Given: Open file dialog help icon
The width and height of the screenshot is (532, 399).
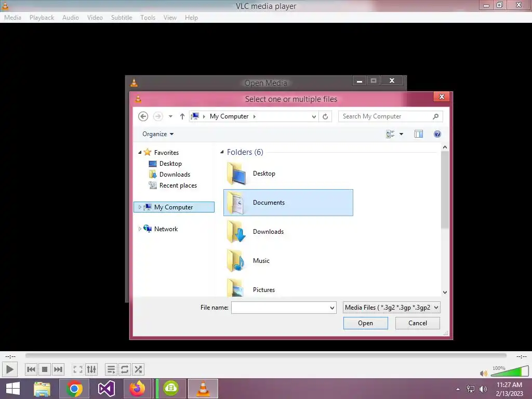Looking at the screenshot, I should click(x=437, y=134).
